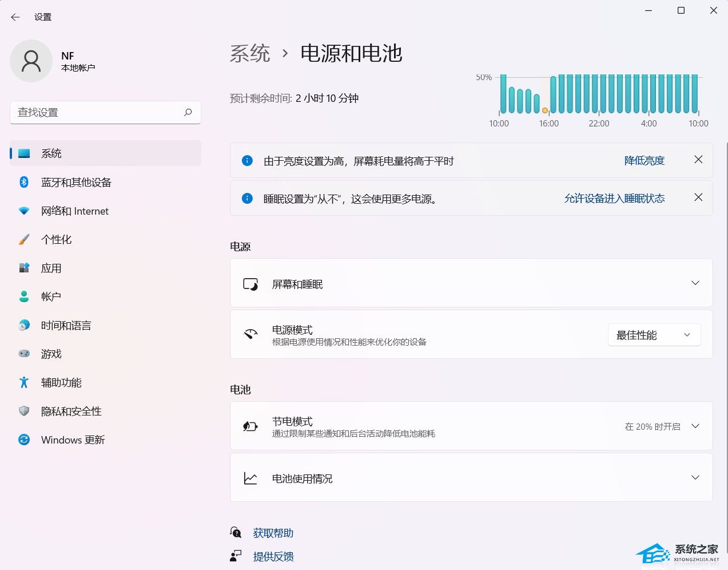Click the info icon on brightness notice
The image size is (728, 570).
(247, 161)
